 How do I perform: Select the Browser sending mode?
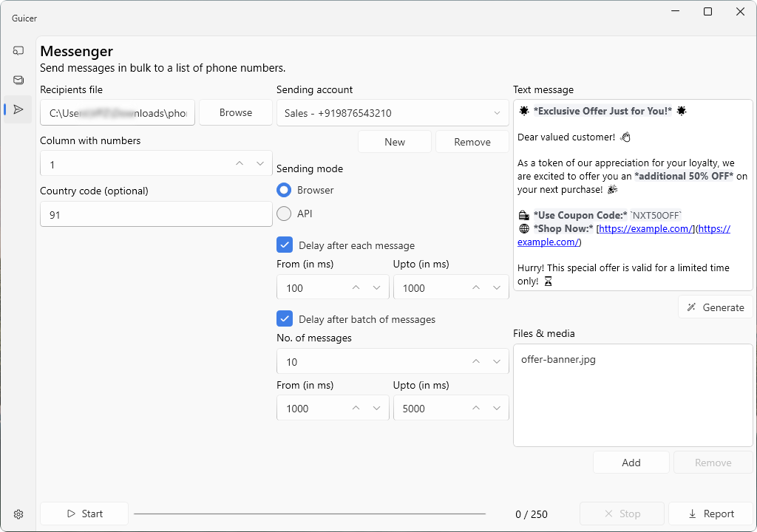pos(284,191)
